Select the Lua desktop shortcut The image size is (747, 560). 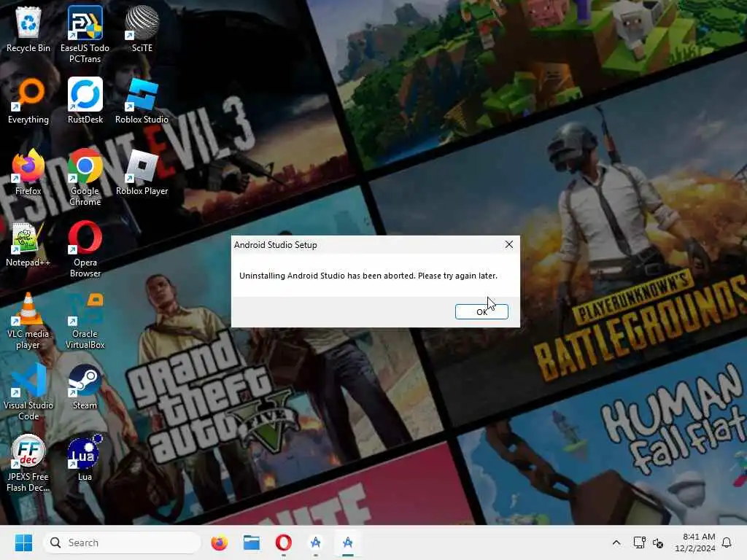click(85, 458)
